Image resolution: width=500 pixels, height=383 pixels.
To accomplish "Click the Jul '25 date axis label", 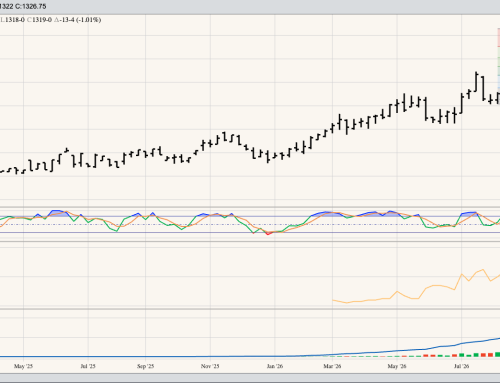I will coord(88,366).
